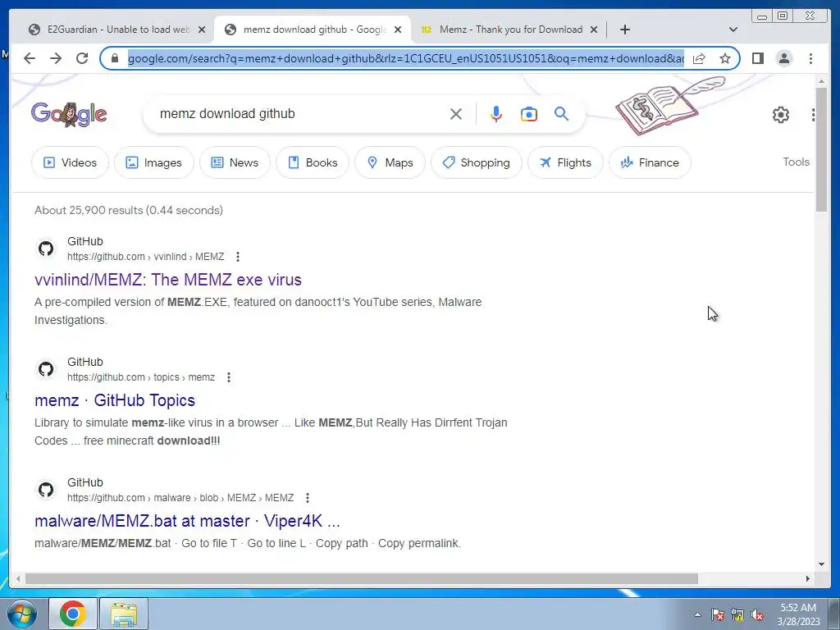Bookmark this page with the star icon
The height and width of the screenshot is (630, 840).
coord(725,58)
